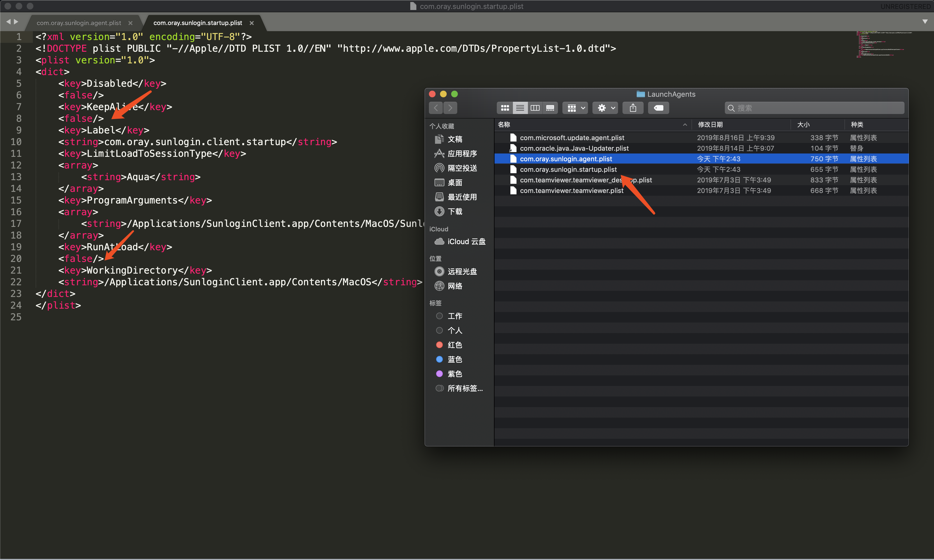Select com.oray.sunlogin.startup.plist file in list
The height and width of the screenshot is (560, 934).
tap(568, 169)
